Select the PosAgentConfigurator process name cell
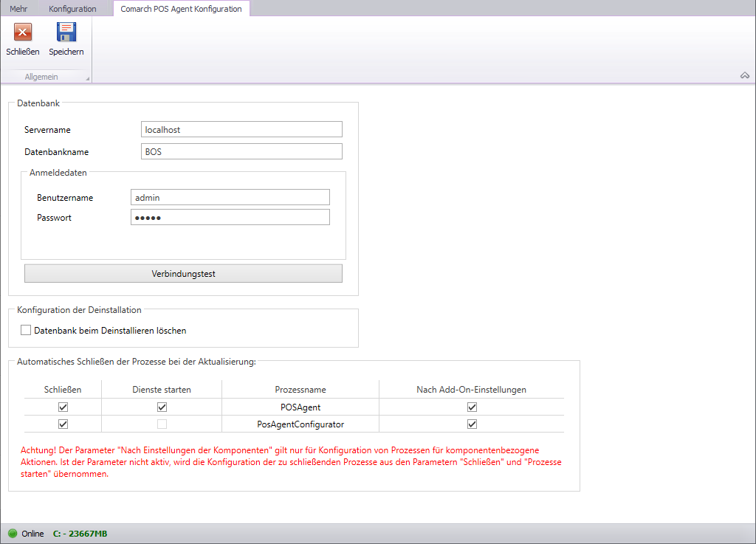Image resolution: width=756 pixels, height=544 pixels. coord(300,424)
